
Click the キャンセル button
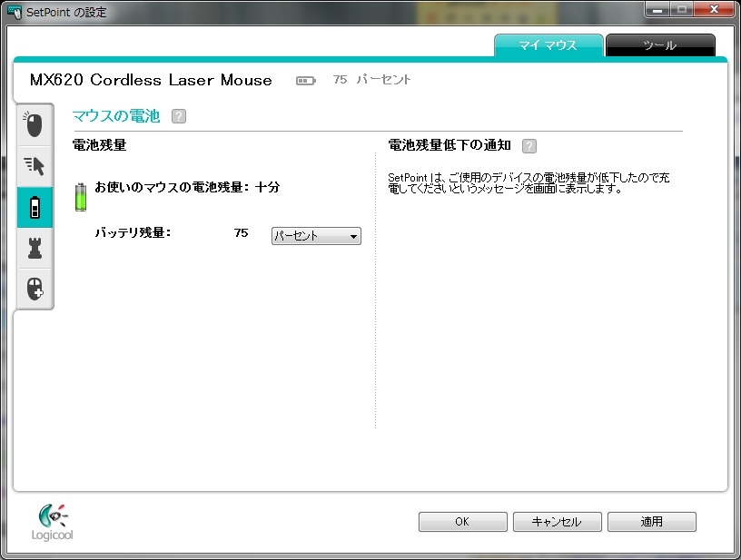point(558,522)
